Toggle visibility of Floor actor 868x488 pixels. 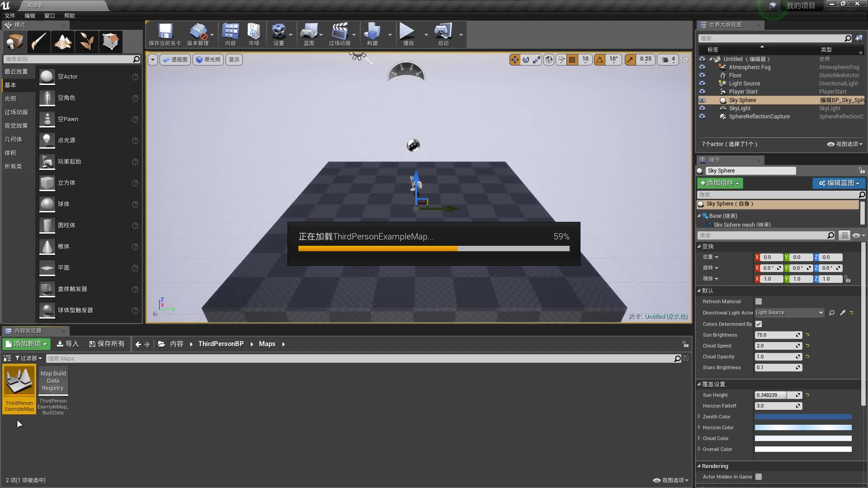[702, 75]
